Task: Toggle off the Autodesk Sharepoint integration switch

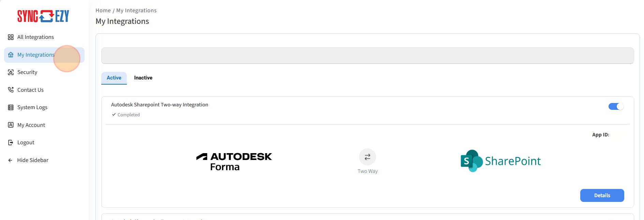Action: [x=616, y=107]
